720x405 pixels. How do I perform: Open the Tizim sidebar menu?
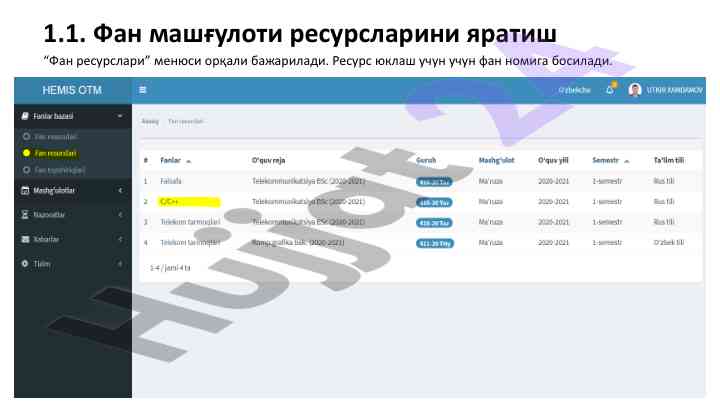tap(73, 264)
